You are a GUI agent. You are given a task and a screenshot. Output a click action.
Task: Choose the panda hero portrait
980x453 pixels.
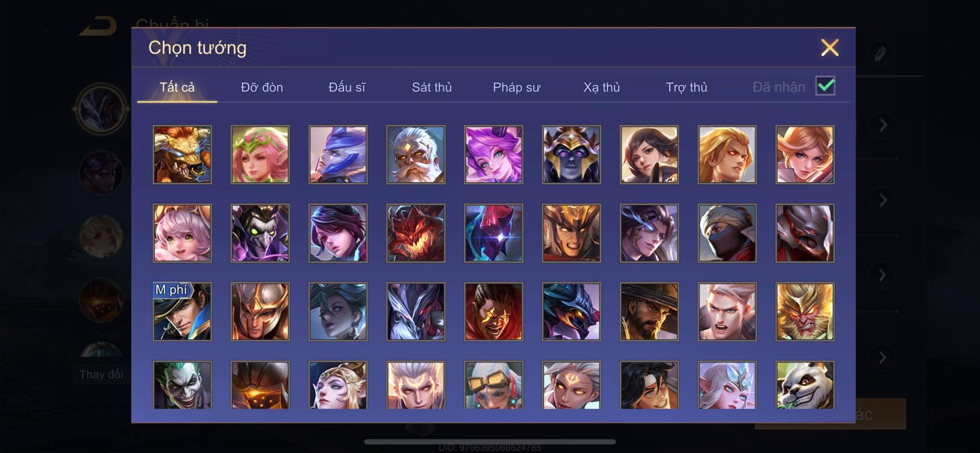(805, 385)
